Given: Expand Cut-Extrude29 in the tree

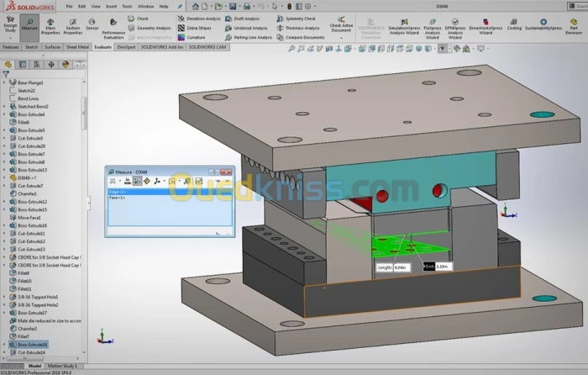Looking at the screenshot, I should (4, 146).
